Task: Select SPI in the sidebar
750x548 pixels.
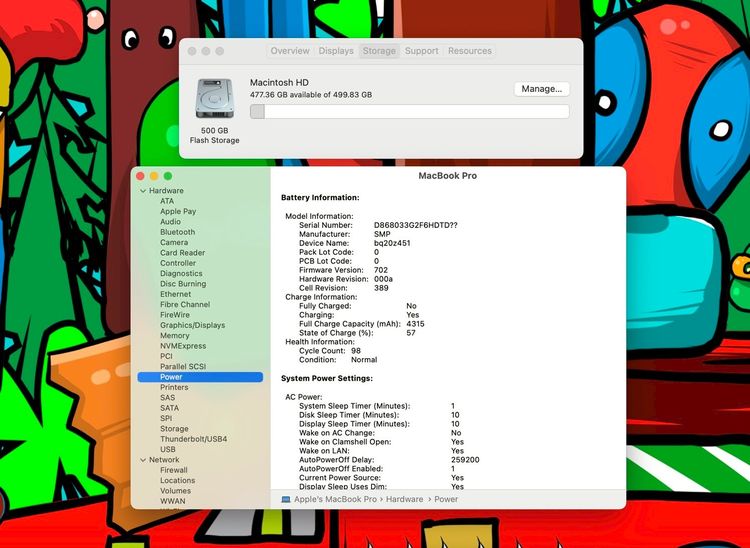Action: (166, 418)
